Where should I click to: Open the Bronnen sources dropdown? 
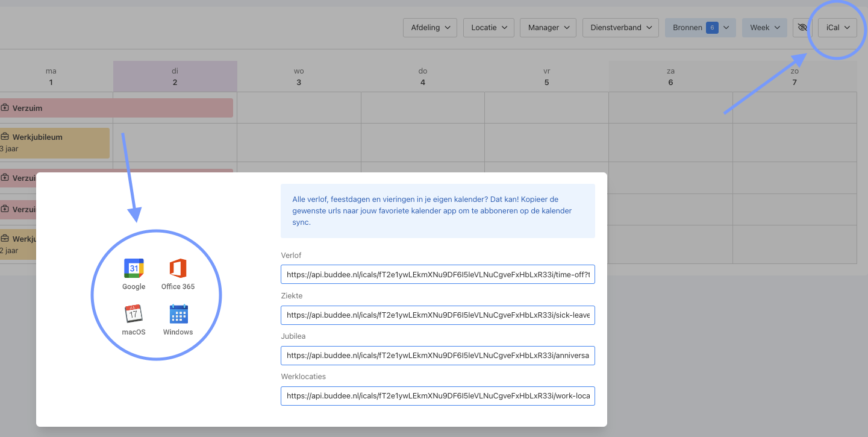pos(700,28)
